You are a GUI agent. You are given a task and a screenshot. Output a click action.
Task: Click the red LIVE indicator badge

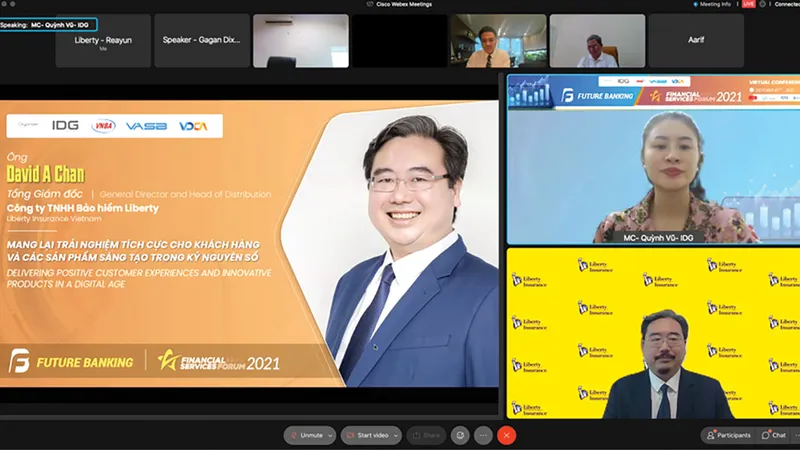[x=748, y=4]
